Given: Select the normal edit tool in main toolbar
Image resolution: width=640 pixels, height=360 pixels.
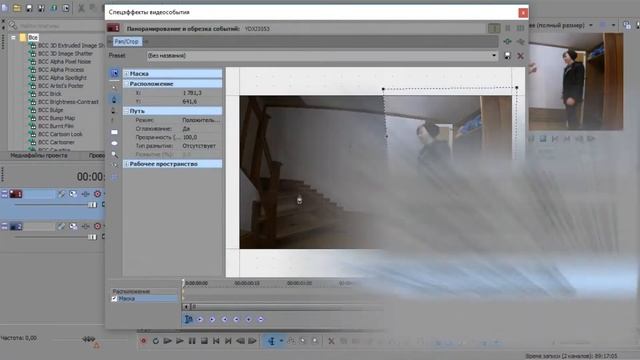Looking at the screenshot, I should point(272,341).
